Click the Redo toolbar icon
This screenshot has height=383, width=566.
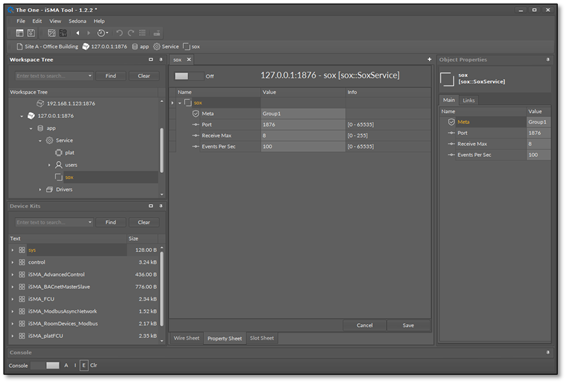[131, 33]
